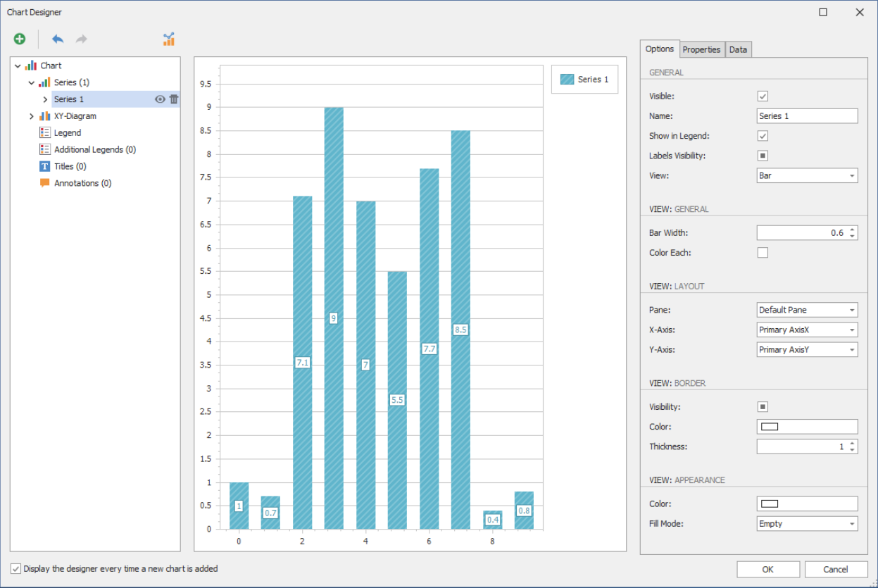Viewport: 878px width, 588px height.
Task: Switch to the Data tab
Action: point(738,49)
